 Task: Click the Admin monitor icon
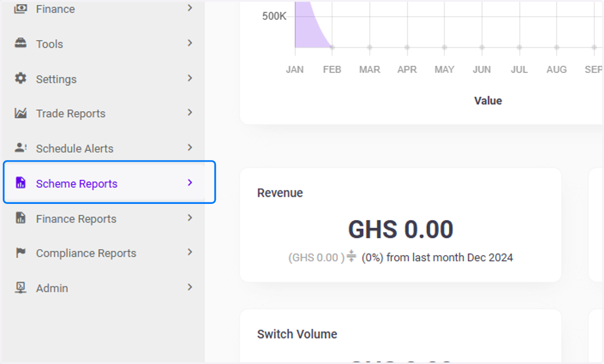tap(21, 287)
